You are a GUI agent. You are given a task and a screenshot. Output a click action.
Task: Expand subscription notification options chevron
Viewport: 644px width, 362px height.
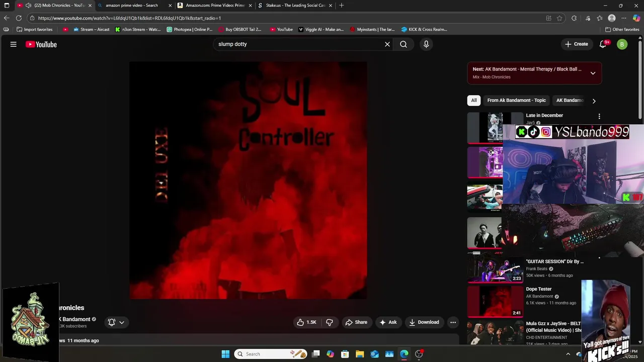(122, 322)
